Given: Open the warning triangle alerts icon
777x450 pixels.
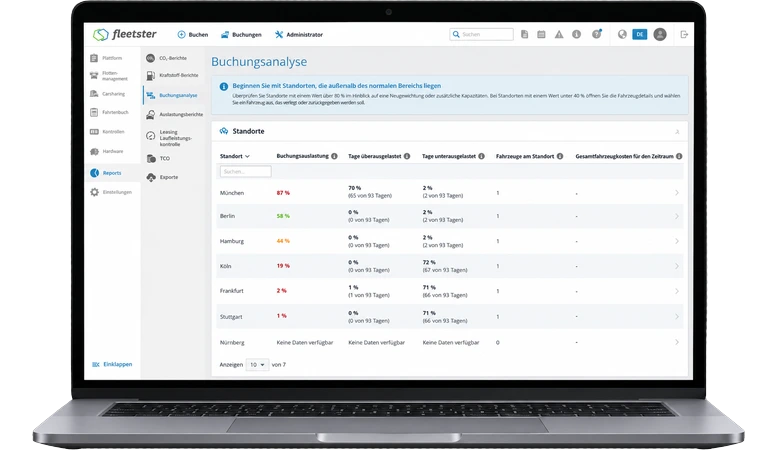Looking at the screenshot, I should [559, 34].
